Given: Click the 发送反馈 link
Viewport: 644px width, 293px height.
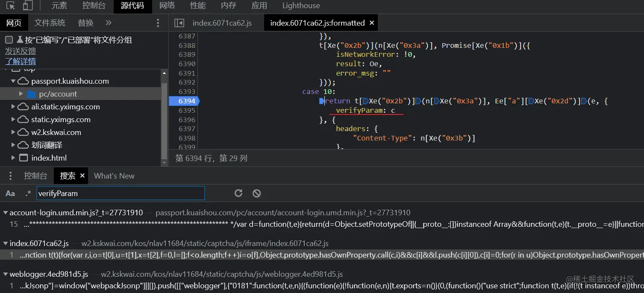Looking at the screenshot, I should 21,51.
